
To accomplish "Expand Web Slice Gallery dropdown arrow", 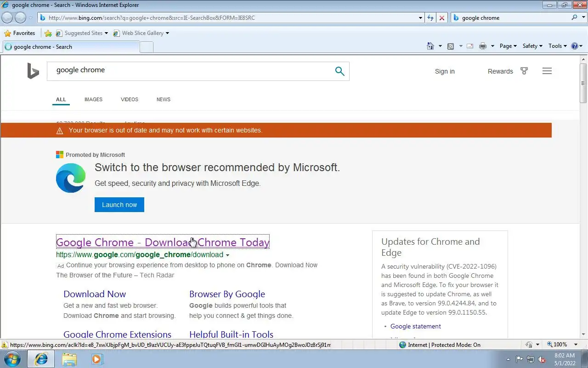I will [167, 33].
